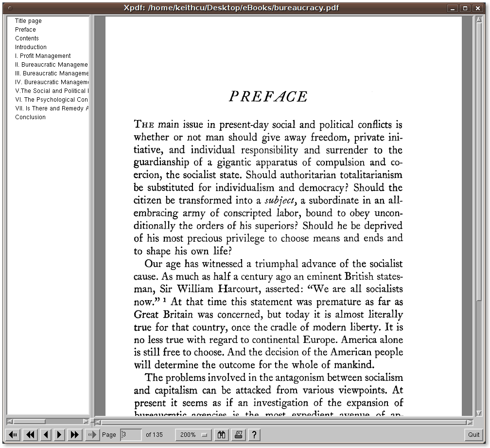Advance to next page with right arrow
This screenshot has height=448, width=490.
tap(59, 434)
